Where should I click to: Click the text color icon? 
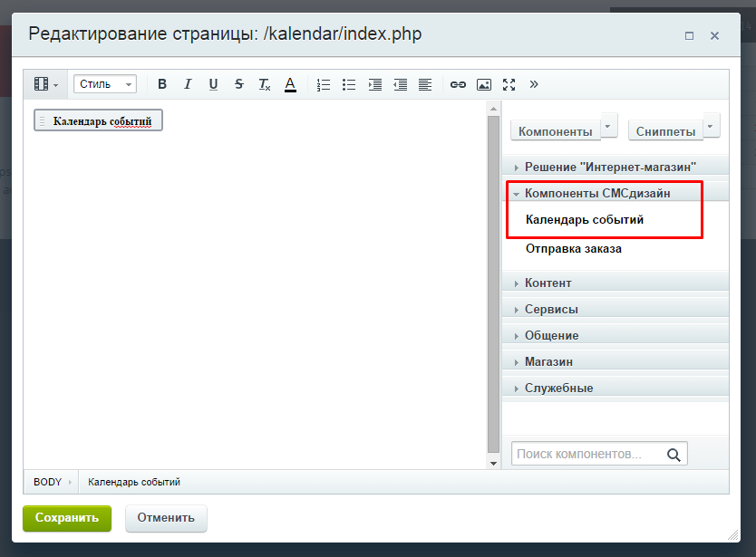click(x=289, y=83)
